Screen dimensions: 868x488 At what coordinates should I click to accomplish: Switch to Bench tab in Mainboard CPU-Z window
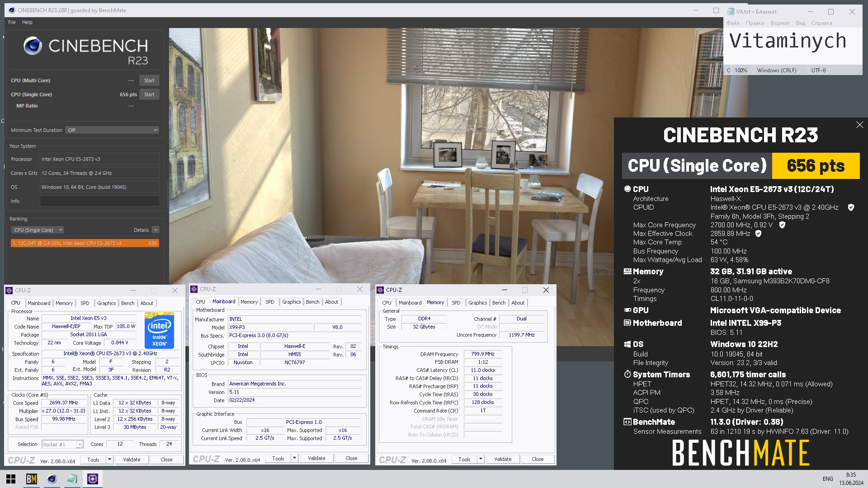313,302
